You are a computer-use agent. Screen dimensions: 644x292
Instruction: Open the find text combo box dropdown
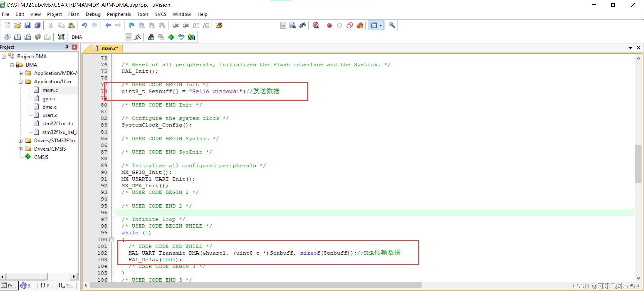283,25
